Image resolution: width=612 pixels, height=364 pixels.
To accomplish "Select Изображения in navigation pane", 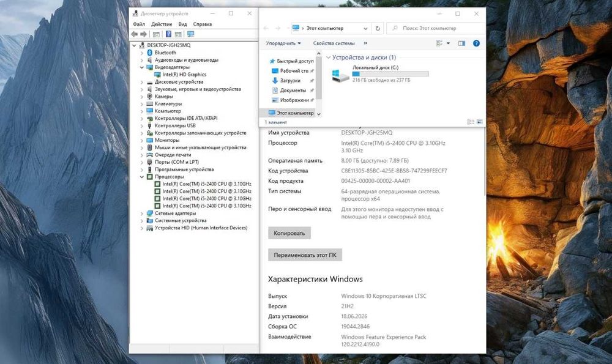I will (292, 100).
